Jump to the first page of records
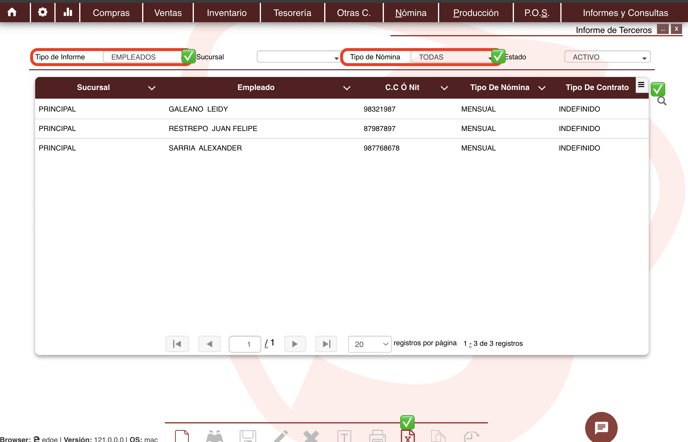Screen dimensions: 688x442 click(x=177, y=344)
